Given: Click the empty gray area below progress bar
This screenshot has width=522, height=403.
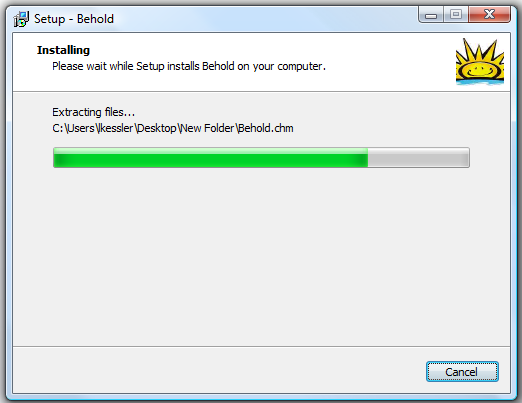Looking at the screenshot, I should tap(261, 257).
